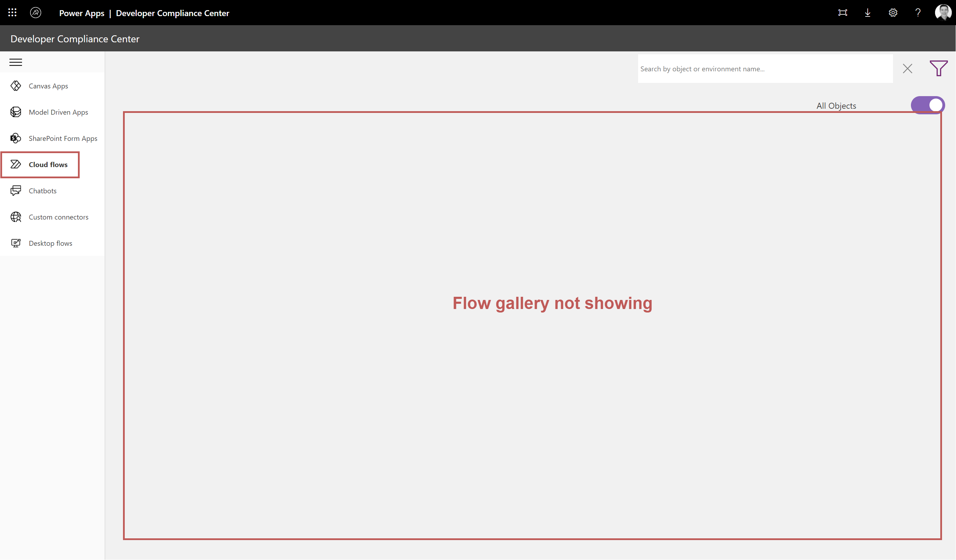Open the help menu
Image resolution: width=956 pixels, height=560 pixels.
918,13
